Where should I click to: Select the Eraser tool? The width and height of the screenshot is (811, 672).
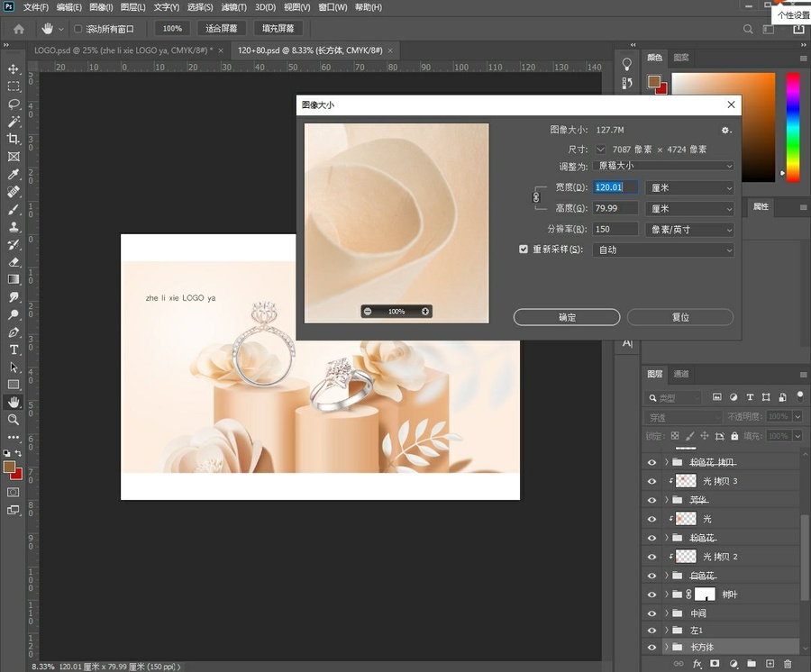(x=14, y=262)
